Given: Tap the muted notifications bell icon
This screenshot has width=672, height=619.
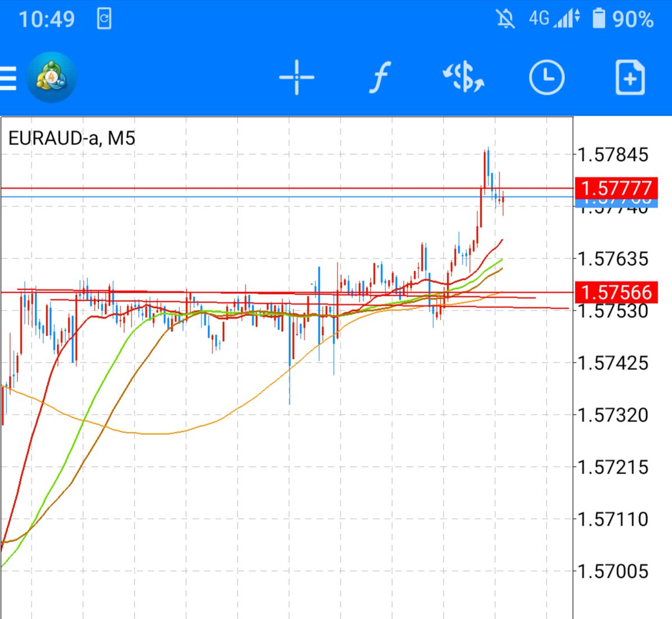Looking at the screenshot, I should (505, 19).
